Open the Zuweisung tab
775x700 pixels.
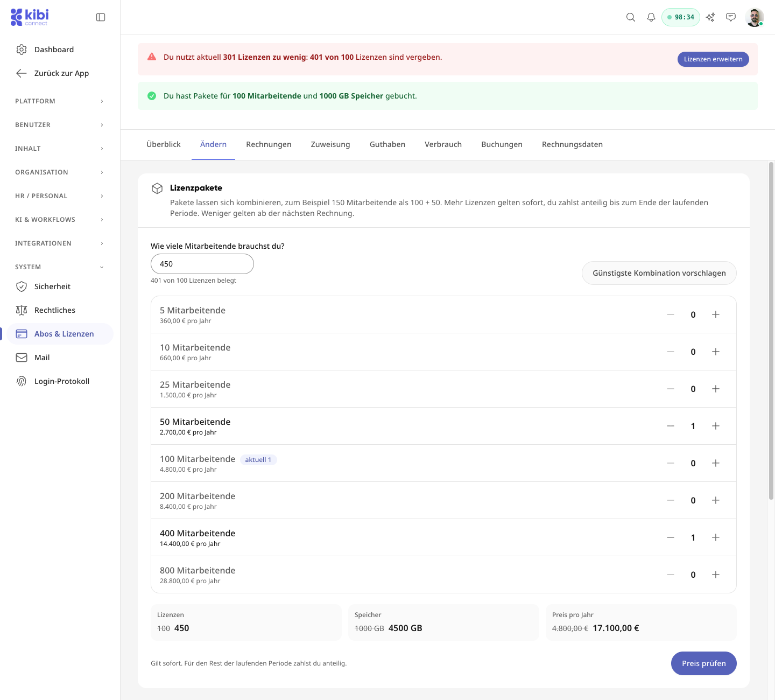click(x=330, y=144)
